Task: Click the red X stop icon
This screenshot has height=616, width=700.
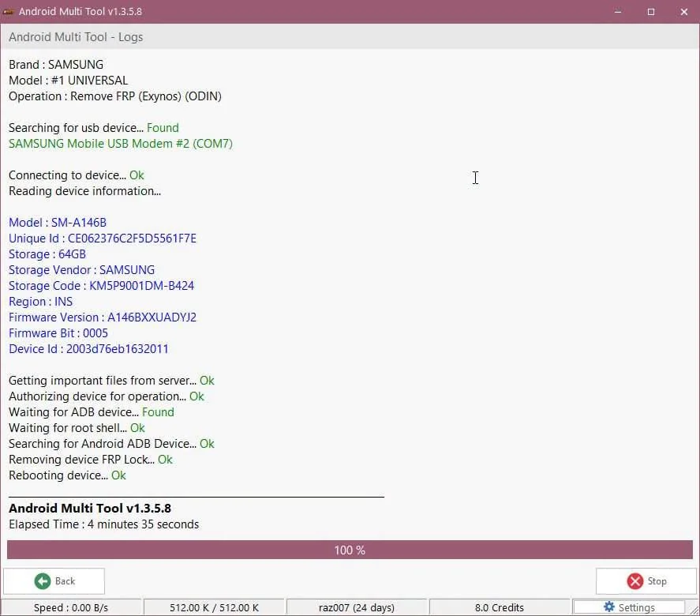Action: [x=634, y=581]
